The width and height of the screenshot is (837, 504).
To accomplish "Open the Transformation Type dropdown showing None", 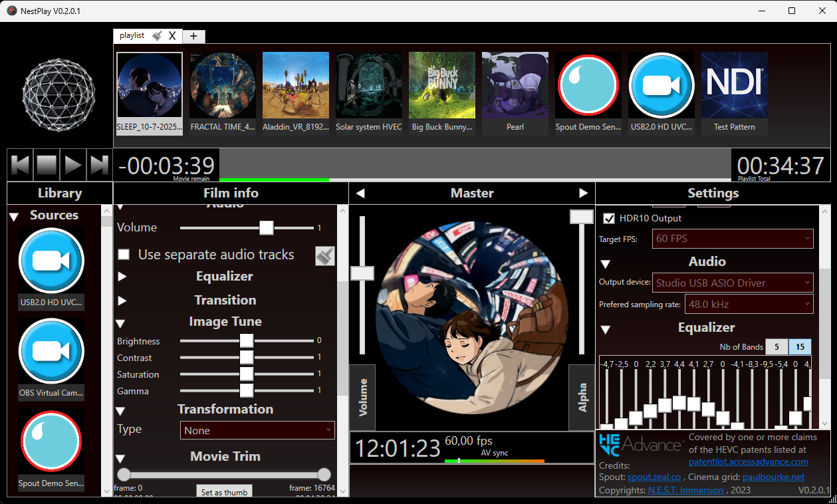I will [257, 430].
